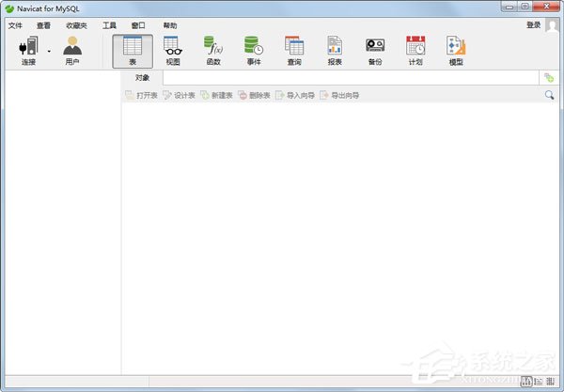Click the Navicat logo in title bar
This screenshot has width=564, height=392.
(x=9, y=8)
